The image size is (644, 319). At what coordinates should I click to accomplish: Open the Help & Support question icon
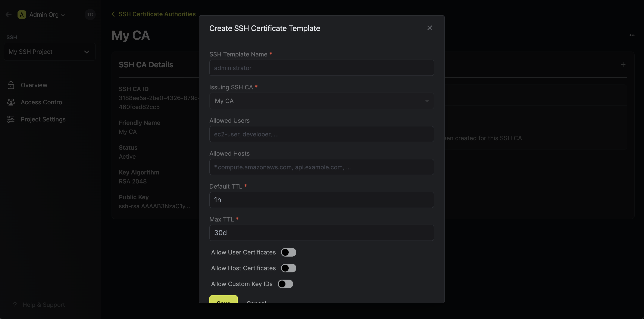pyautogui.click(x=15, y=305)
